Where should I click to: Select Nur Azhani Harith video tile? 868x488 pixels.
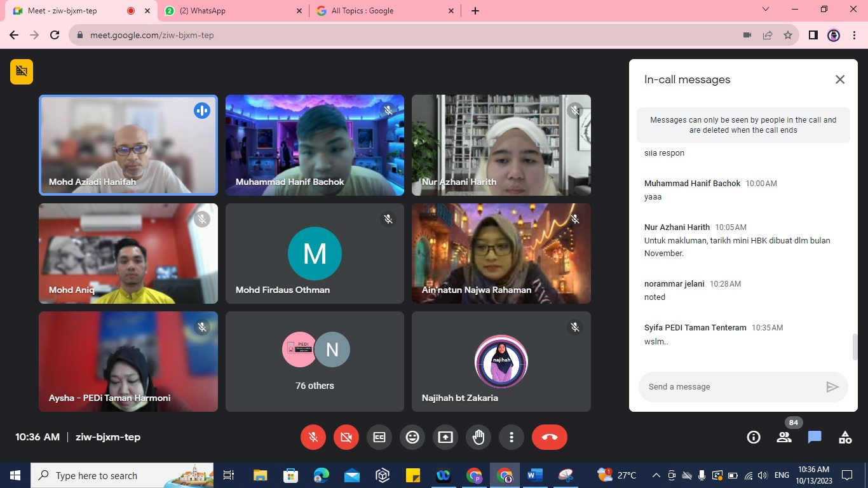[x=501, y=145]
